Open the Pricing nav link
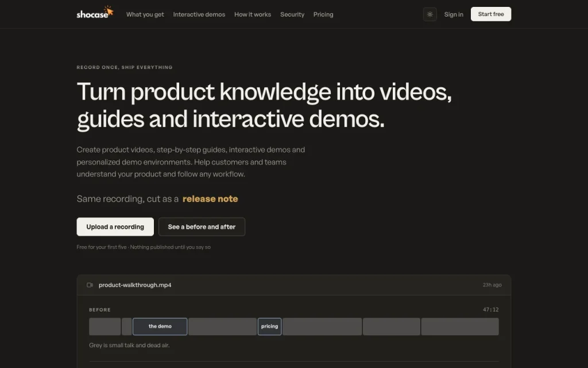 323,14
